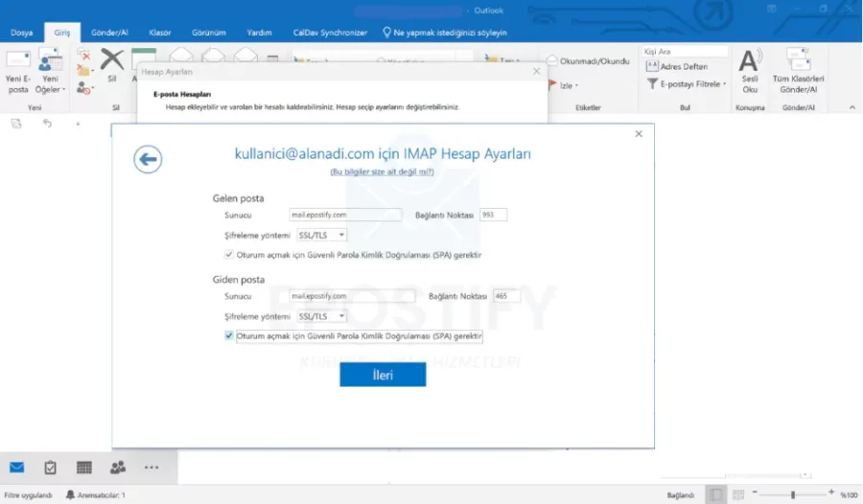Show more navigation options ellipsis
Viewport: 863px width, 504px height.
point(152,468)
